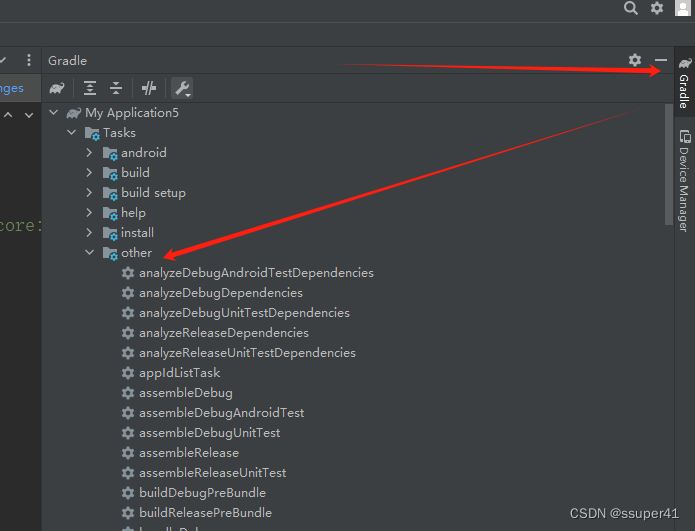The image size is (695, 531).
Task: Click gear icon beside assembleRelease
Action: click(x=128, y=453)
